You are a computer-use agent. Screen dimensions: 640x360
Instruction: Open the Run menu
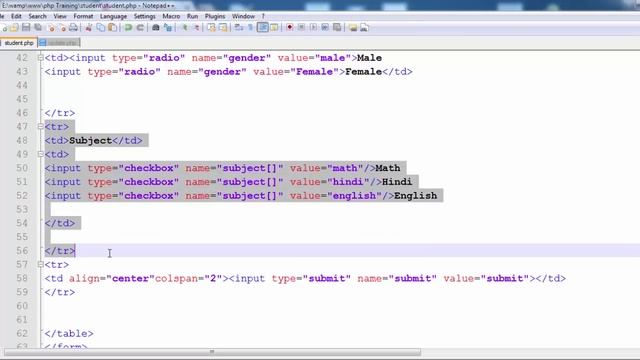click(x=192, y=16)
